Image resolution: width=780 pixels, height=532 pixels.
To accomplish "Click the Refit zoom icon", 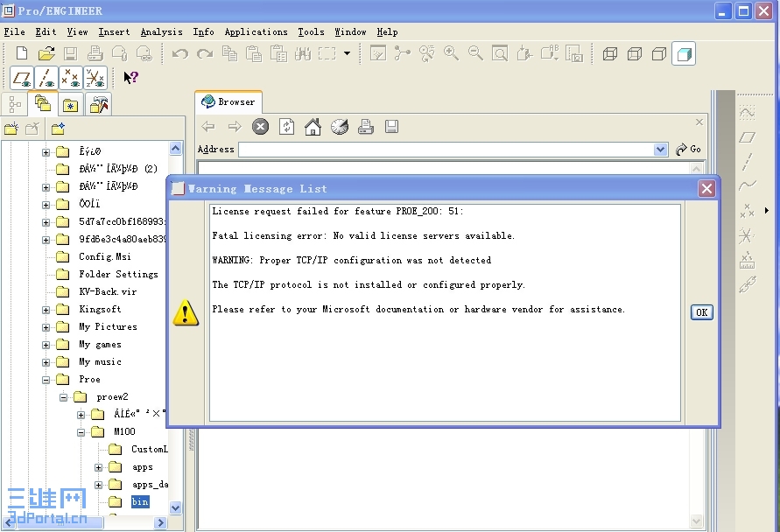I will [500, 53].
